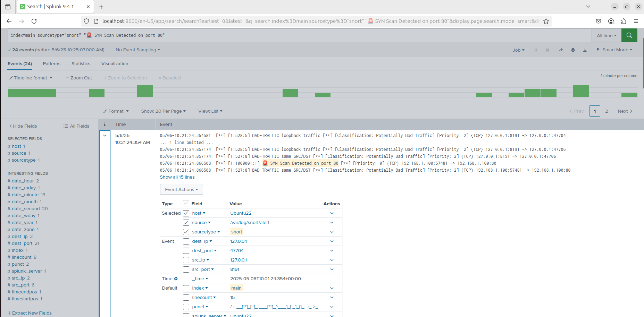Print the search results
Viewport: 644px width, 317px height.
[573, 50]
